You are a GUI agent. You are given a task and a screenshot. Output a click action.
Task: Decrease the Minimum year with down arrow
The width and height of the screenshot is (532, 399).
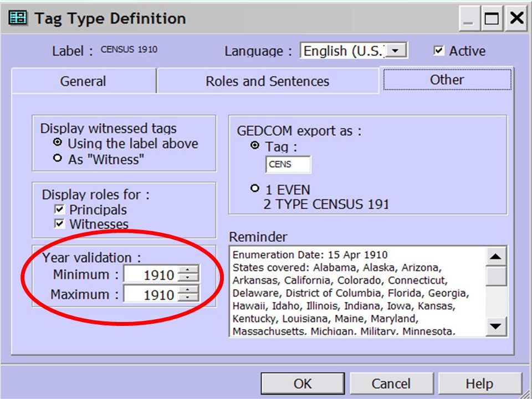click(188, 278)
